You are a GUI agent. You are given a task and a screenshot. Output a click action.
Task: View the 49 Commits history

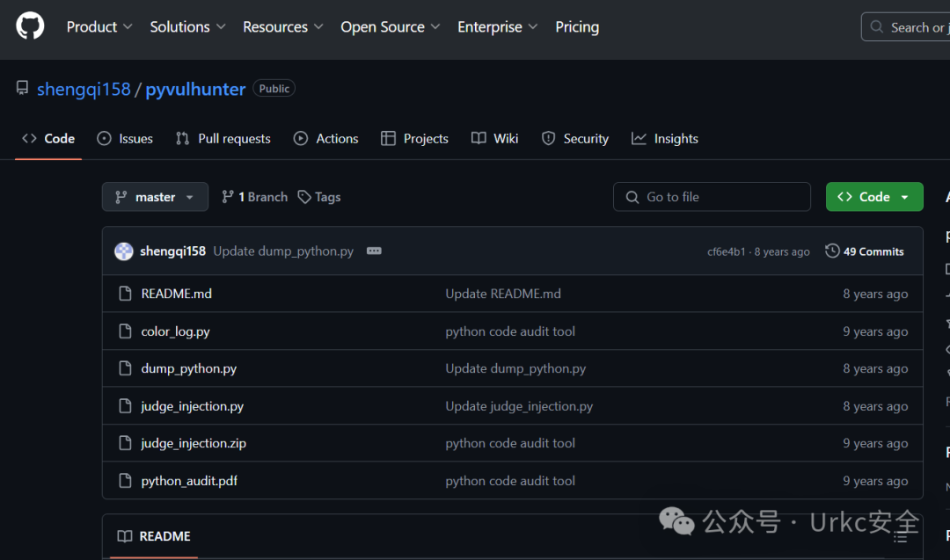865,251
